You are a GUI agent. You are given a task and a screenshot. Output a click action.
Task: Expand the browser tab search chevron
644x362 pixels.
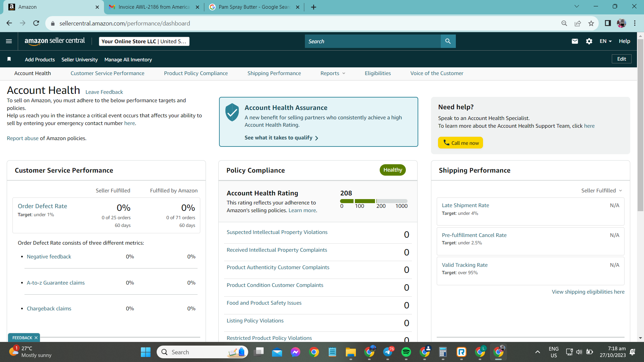point(577,6)
